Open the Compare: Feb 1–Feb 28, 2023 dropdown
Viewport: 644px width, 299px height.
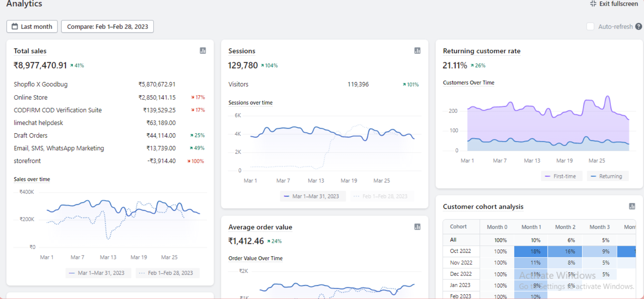[107, 27]
